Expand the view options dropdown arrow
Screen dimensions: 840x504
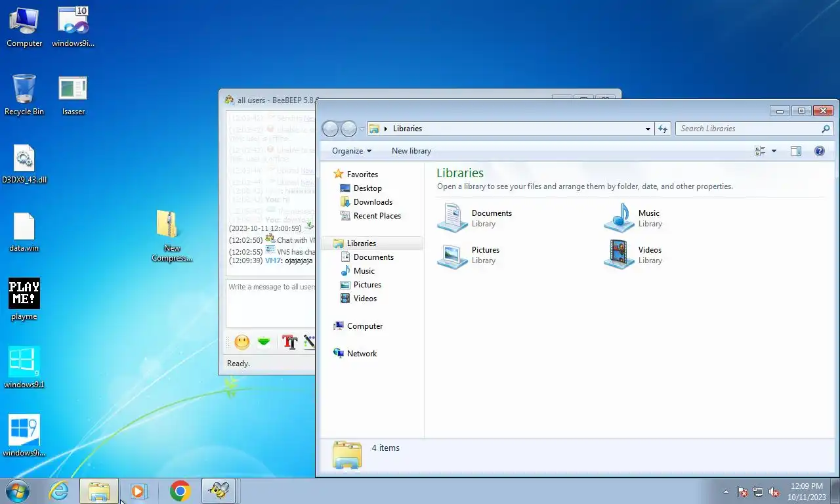click(774, 151)
